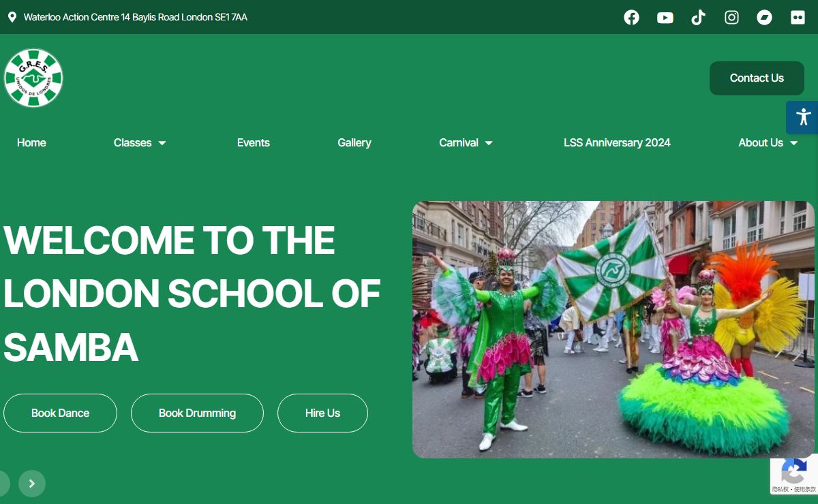
Task: Open the Carnival menu item
Action: (459, 142)
